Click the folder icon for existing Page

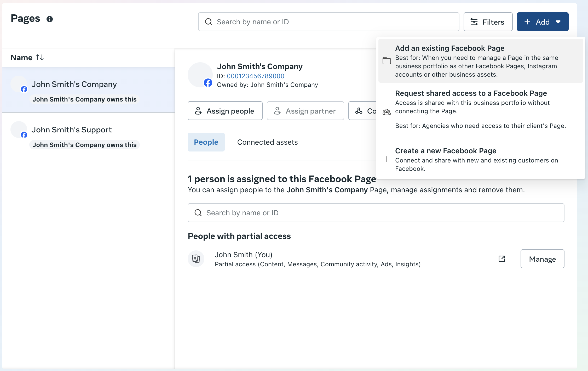coord(387,61)
